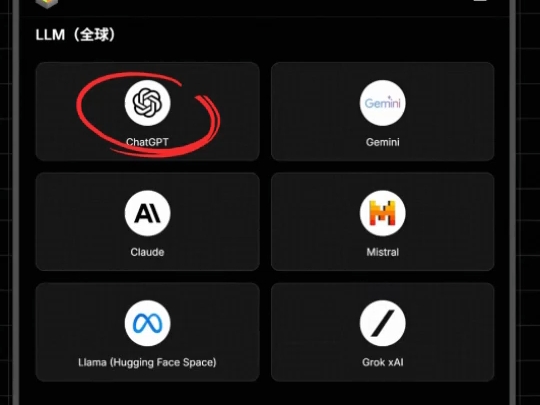The height and width of the screenshot is (405, 540).
Task: Click the colorful cube app logo
Action: [x=47, y=3]
